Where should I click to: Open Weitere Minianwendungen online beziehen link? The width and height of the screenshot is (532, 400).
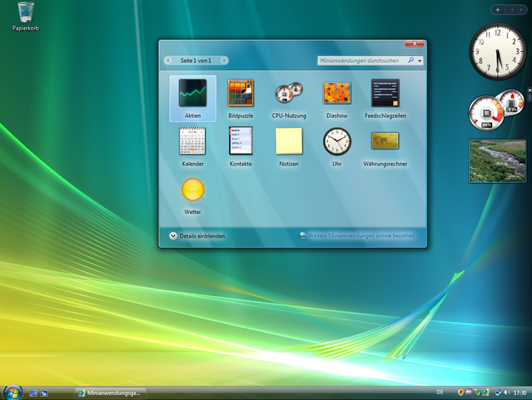[x=357, y=235]
